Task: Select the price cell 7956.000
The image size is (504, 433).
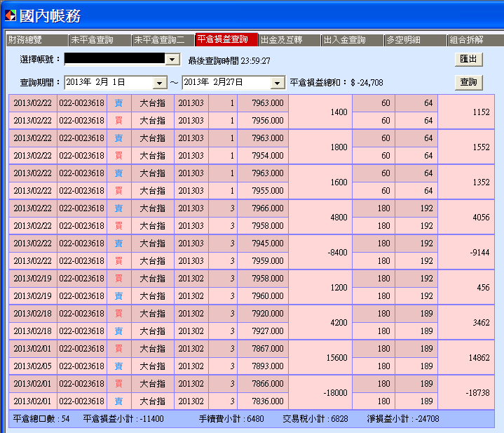Action: (x=263, y=121)
